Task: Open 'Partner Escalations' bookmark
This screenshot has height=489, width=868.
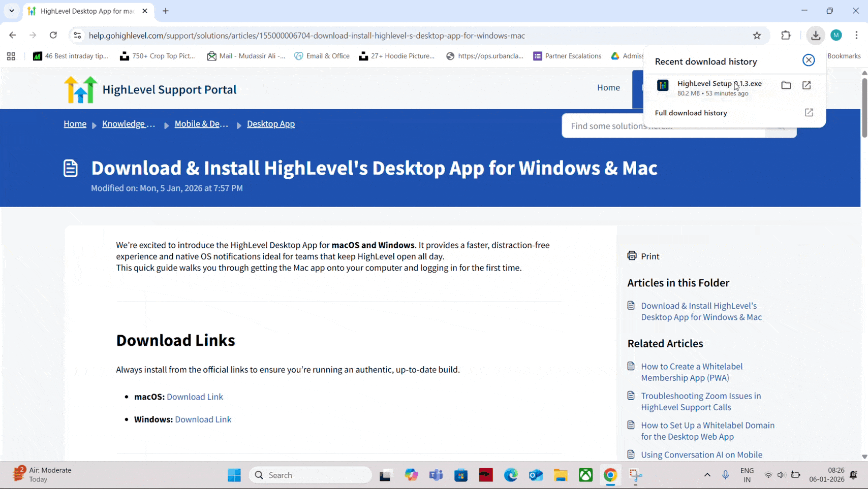Action: tap(567, 56)
